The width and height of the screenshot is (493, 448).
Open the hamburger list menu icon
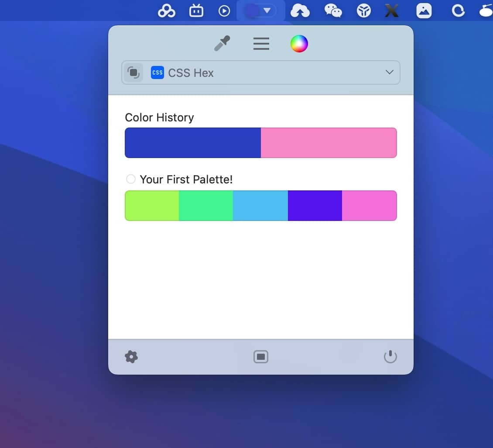click(x=261, y=43)
